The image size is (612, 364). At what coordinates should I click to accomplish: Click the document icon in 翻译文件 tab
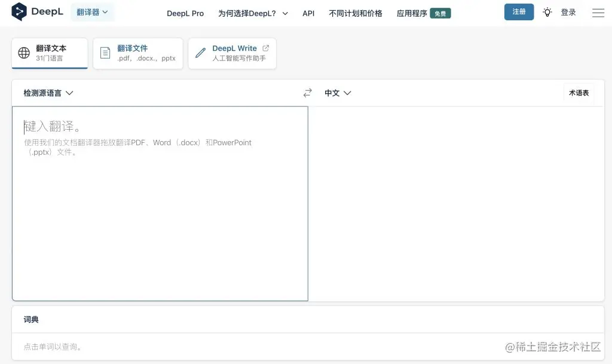[105, 53]
